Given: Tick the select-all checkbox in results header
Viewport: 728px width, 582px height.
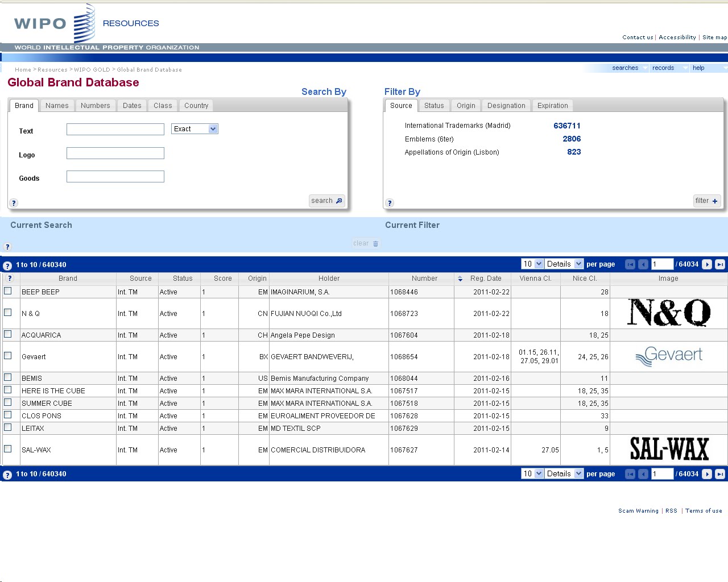Looking at the screenshot, I should [x=10, y=278].
